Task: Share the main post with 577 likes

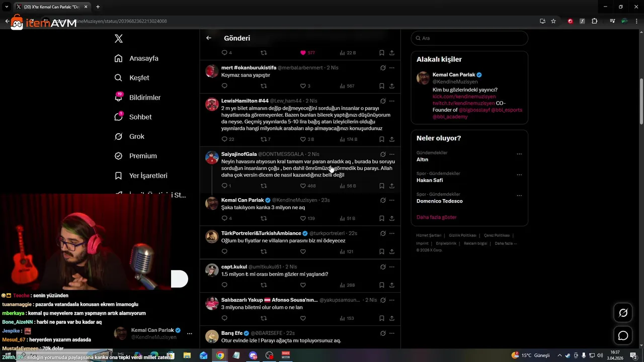Action: 392,53
